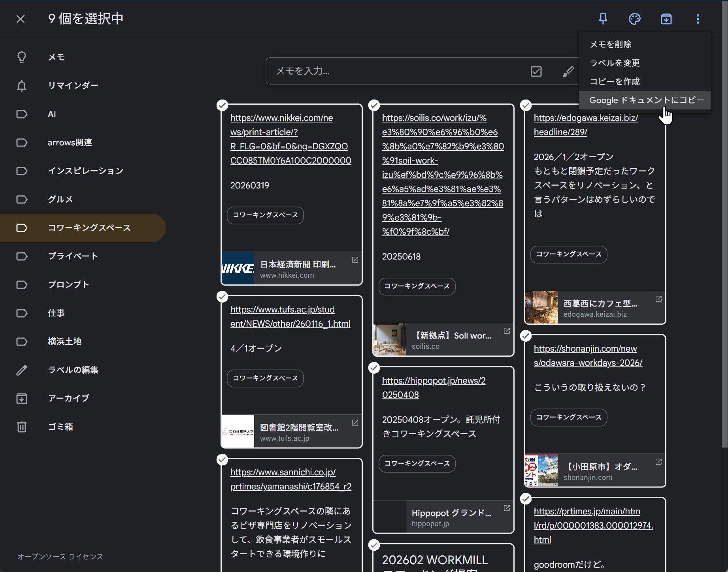Click the drawing brush icon in note input
Screen dimensions: 728x572
click(568, 71)
